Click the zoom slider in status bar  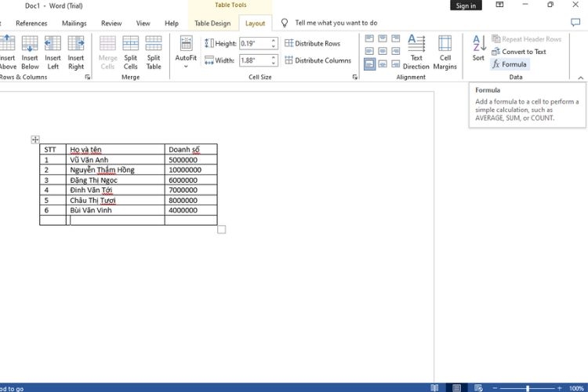[527, 388]
